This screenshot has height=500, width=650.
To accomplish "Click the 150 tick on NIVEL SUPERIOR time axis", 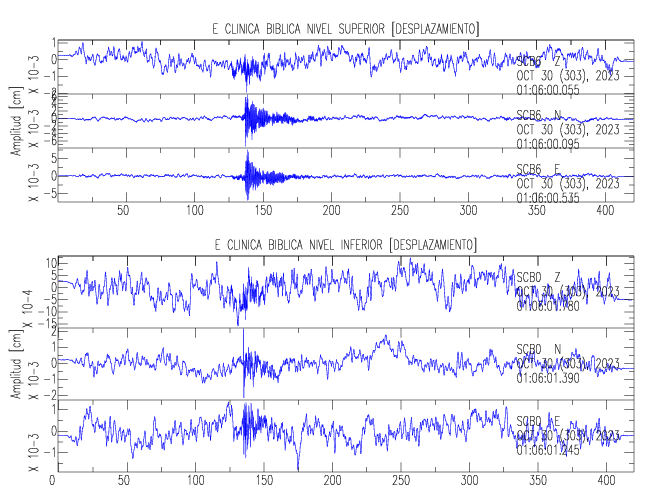I will pyautogui.click(x=263, y=210).
